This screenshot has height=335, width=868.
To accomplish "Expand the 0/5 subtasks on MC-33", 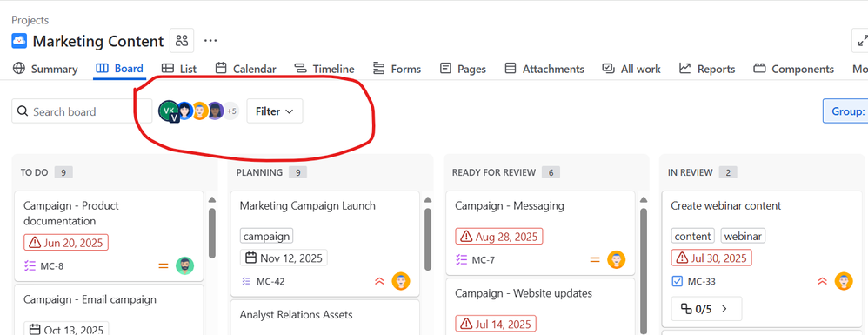I will [706, 309].
